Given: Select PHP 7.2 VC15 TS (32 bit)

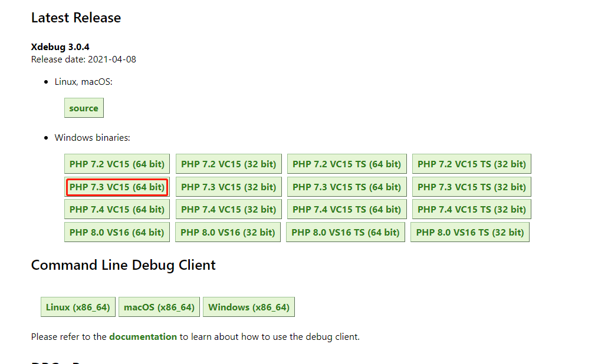Looking at the screenshot, I should click(471, 164).
